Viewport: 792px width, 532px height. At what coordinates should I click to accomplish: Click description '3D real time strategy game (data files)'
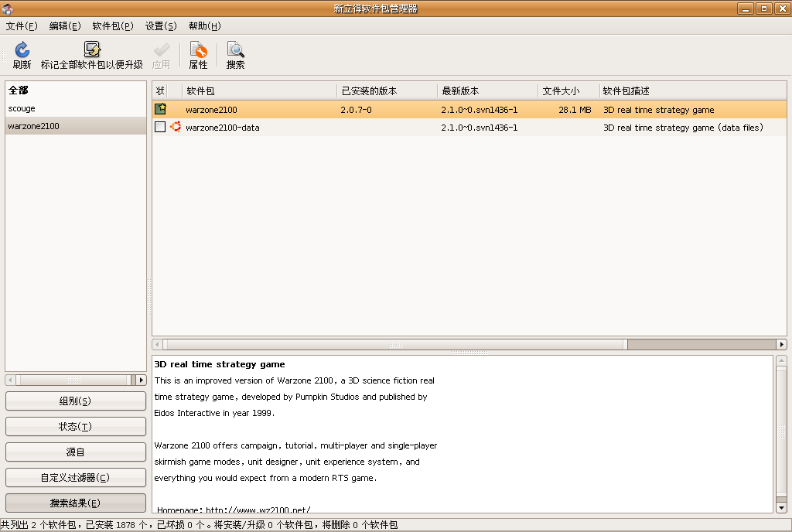[x=684, y=128]
